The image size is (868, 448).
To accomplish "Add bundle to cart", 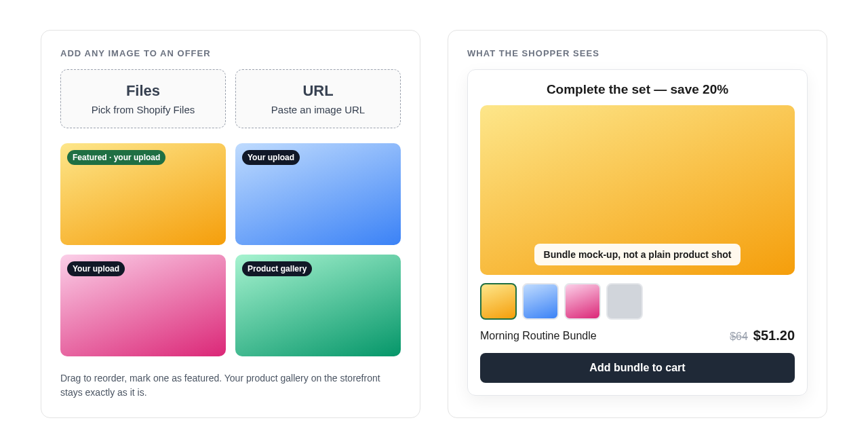I will pyautogui.click(x=637, y=368).
